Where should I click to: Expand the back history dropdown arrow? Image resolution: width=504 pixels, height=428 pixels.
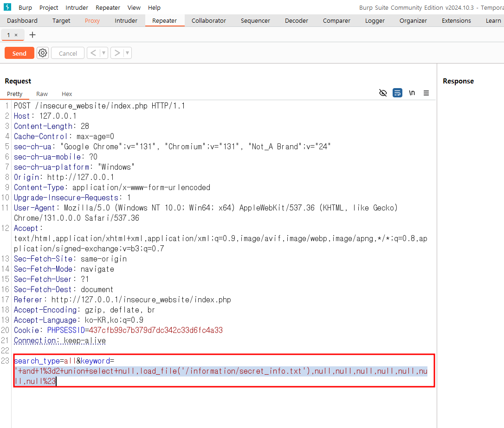click(x=103, y=53)
